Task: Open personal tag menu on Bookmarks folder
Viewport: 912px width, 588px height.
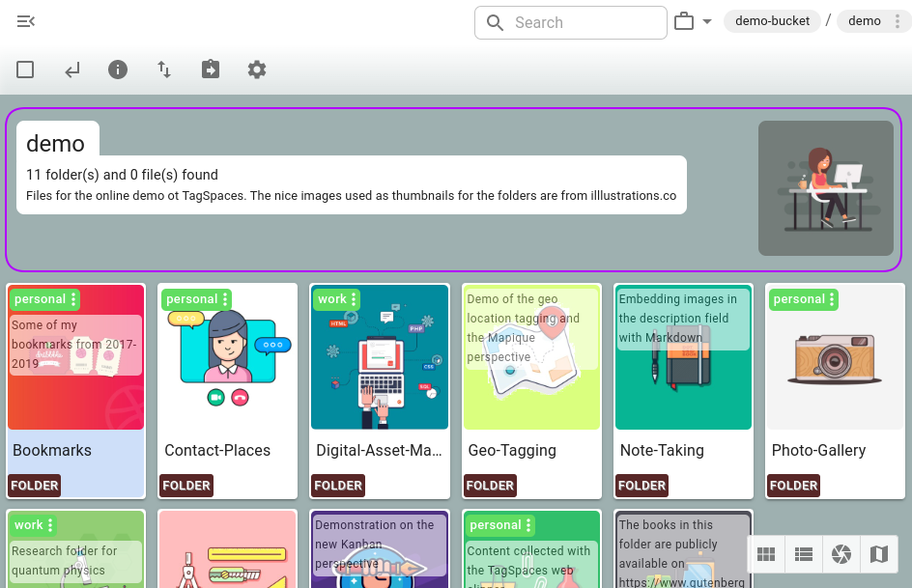Action: tap(74, 299)
